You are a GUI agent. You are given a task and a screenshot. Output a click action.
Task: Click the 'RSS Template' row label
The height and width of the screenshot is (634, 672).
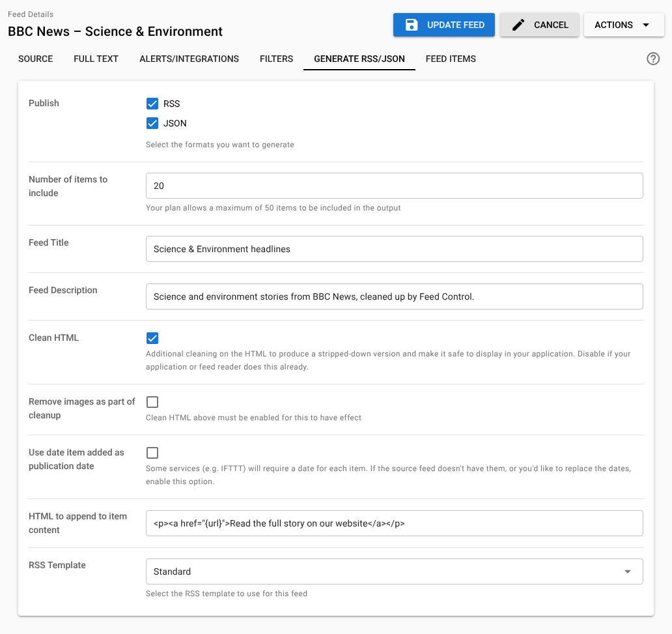pyautogui.click(x=57, y=565)
